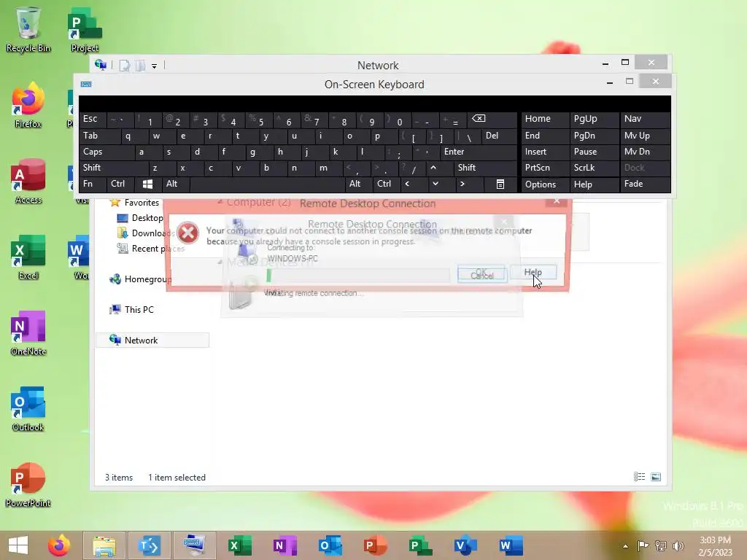This screenshot has width=747, height=560.
Task: Click the up arrow key on keyboard
Action: tap(439, 168)
